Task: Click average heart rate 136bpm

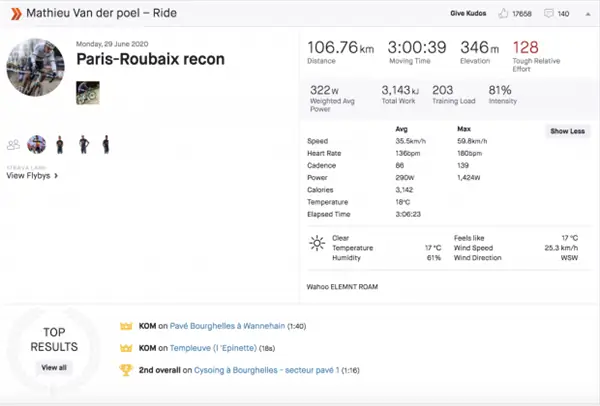Action: point(408,153)
